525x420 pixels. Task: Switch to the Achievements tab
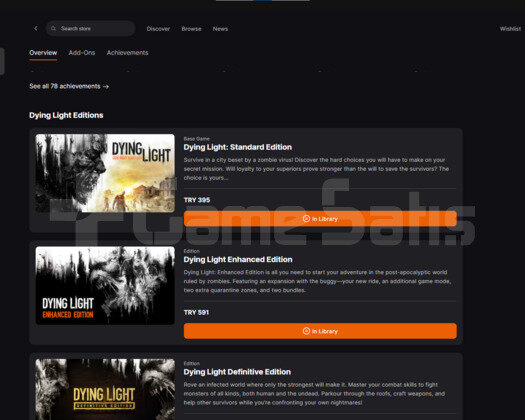click(128, 53)
